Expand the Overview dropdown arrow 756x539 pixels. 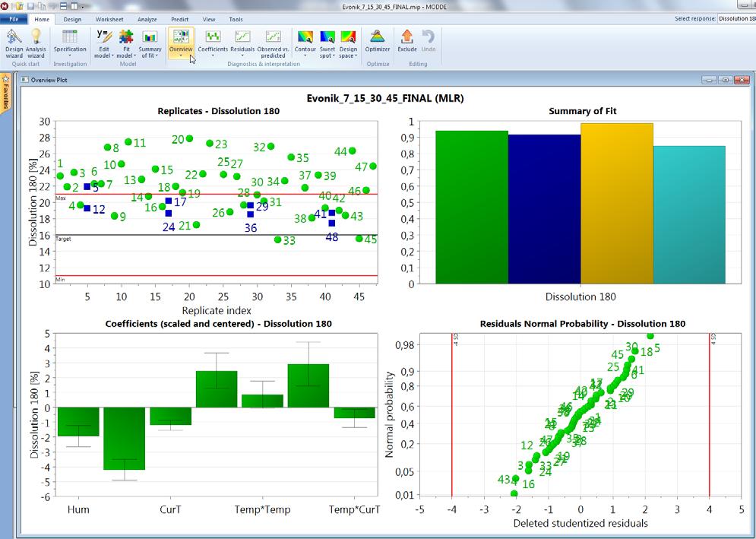point(181,55)
